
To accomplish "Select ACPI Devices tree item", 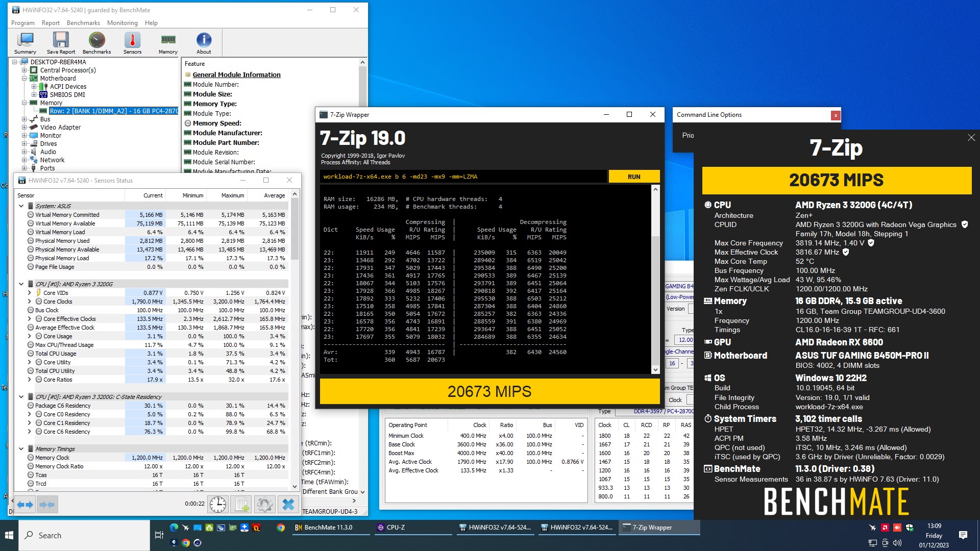I will 68,87.
